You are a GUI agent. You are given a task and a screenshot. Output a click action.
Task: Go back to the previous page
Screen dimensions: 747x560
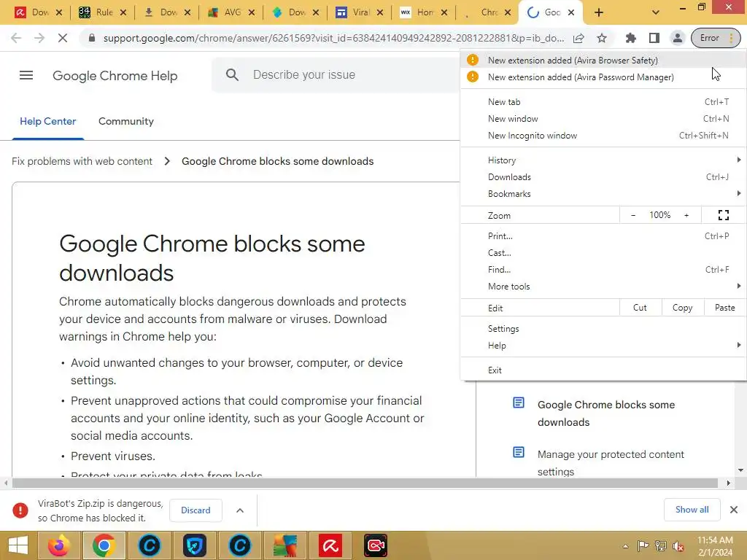tap(16, 38)
